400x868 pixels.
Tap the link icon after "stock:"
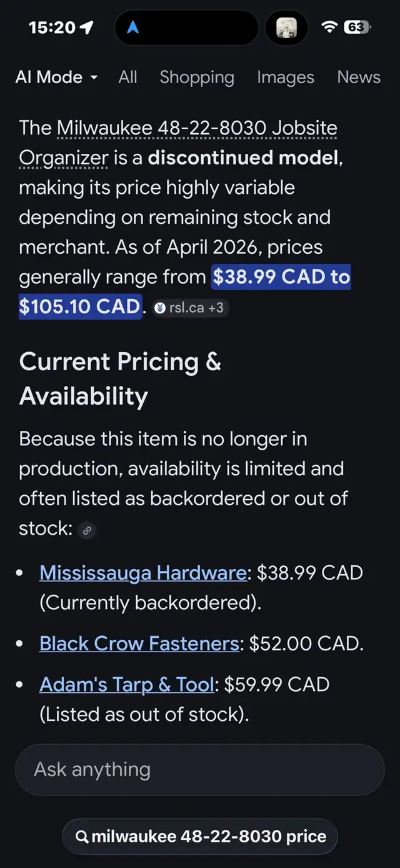click(87, 530)
